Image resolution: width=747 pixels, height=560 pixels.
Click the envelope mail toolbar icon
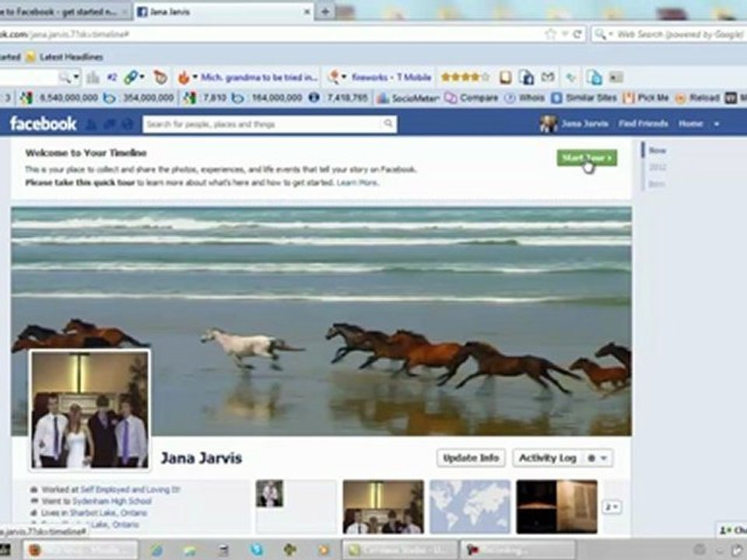pos(548,77)
